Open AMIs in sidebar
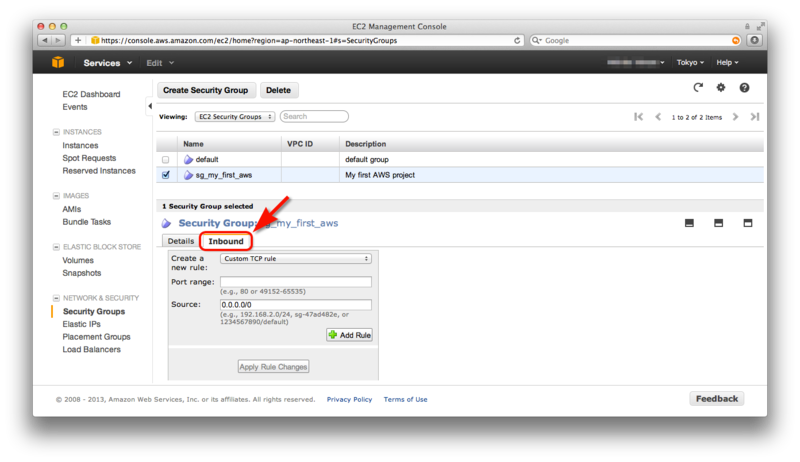Image resolution: width=800 pixels, height=462 pixels. (x=71, y=209)
